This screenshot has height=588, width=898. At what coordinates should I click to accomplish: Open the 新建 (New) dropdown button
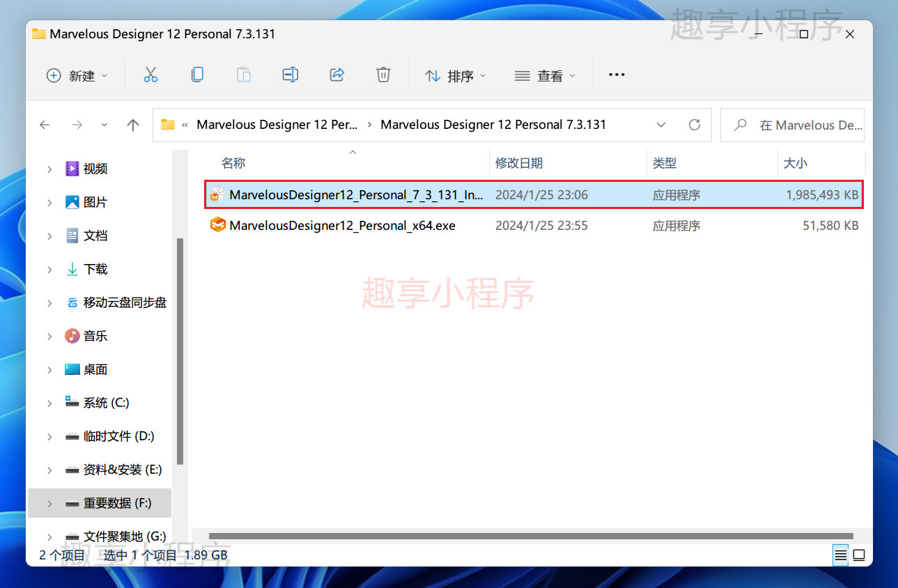click(x=77, y=75)
